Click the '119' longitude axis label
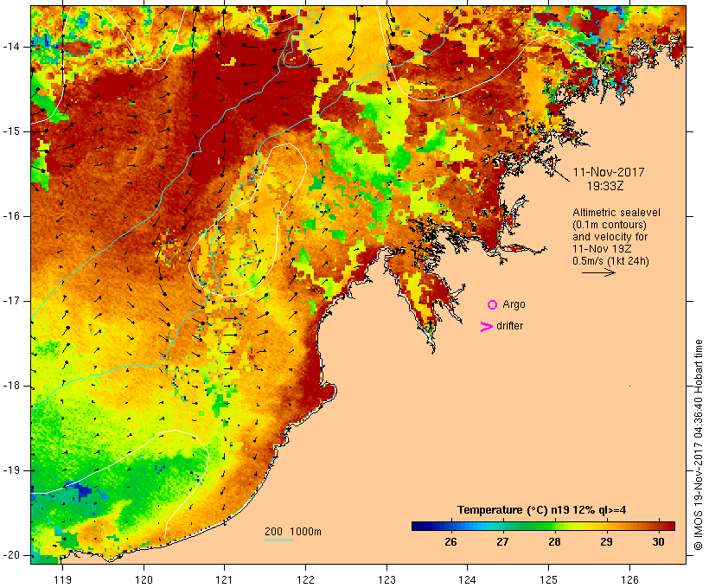 point(63,580)
